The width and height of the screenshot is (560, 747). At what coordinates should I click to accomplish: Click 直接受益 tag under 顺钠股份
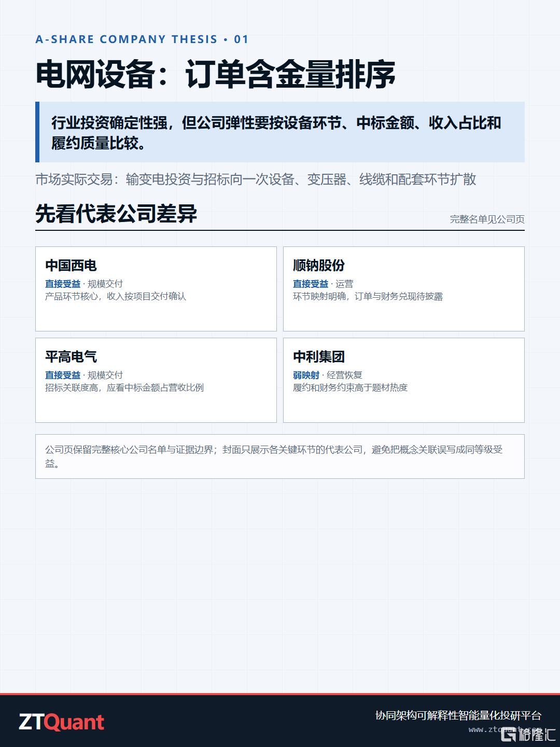pyautogui.click(x=311, y=284)
